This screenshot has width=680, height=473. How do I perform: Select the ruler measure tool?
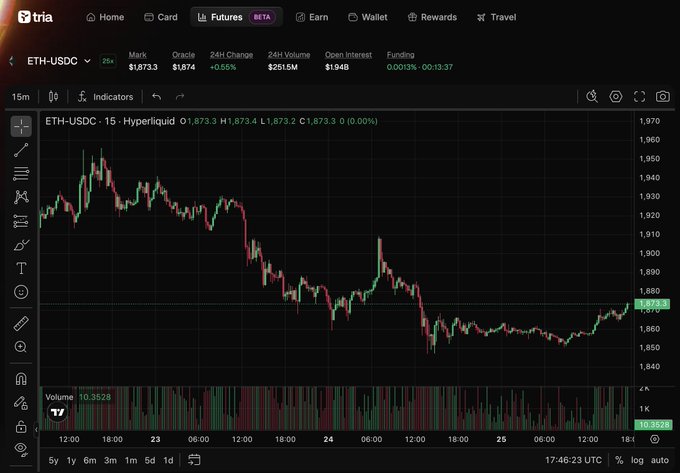[21, 323]
